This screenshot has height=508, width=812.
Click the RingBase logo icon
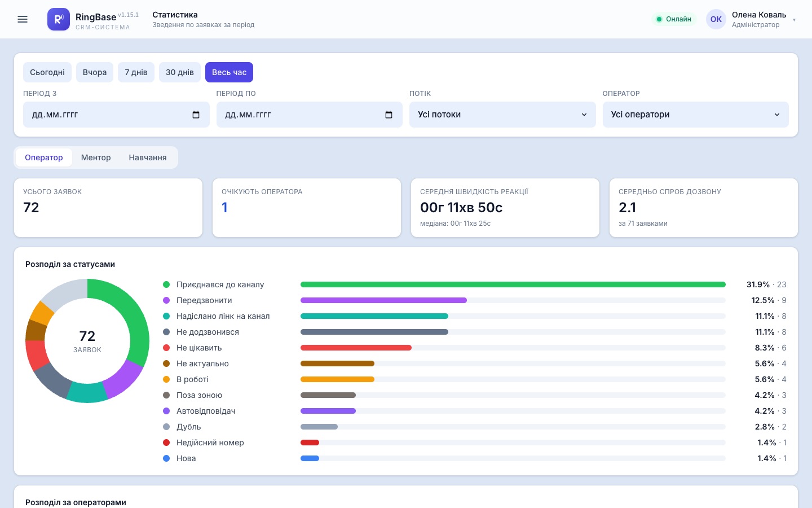(59, 19)
